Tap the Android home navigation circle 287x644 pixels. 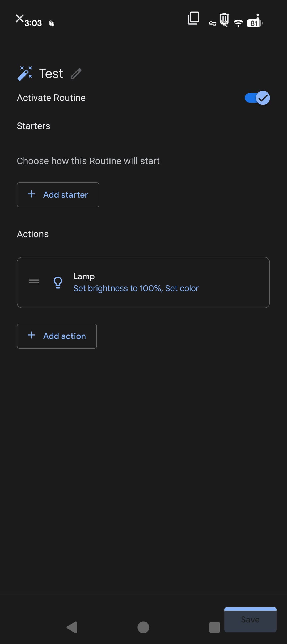[143, 627]
